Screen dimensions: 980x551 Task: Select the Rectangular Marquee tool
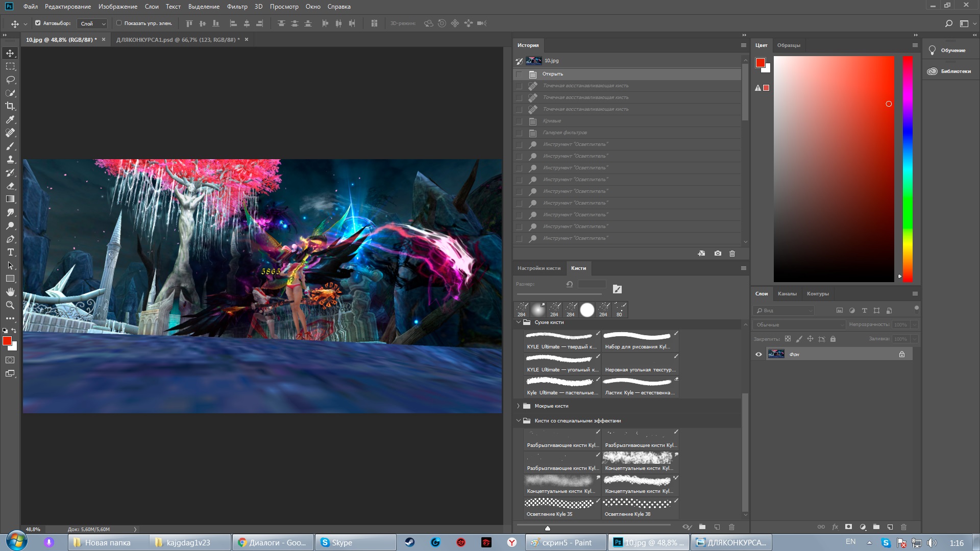point(10,66)
